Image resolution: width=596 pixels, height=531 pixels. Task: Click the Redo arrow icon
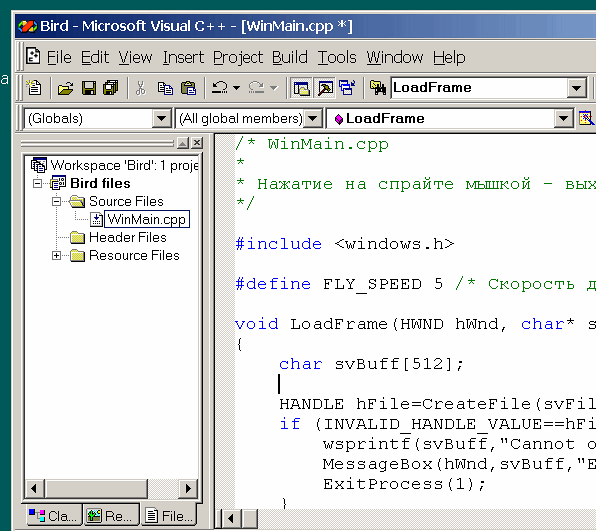[x=257, y=88]
